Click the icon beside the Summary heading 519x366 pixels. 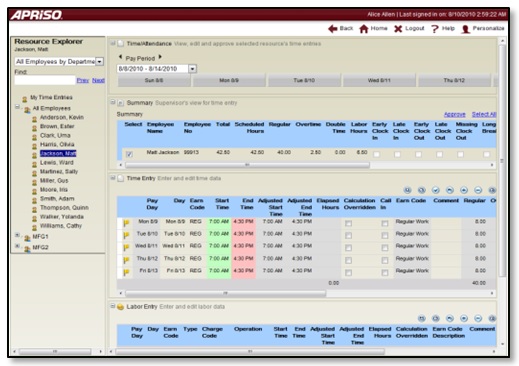tap(121, 103)
